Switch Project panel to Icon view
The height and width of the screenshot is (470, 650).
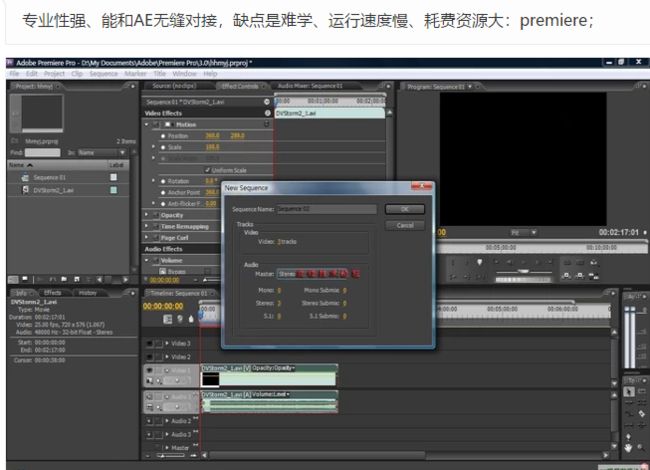click(x=25, y=280)
